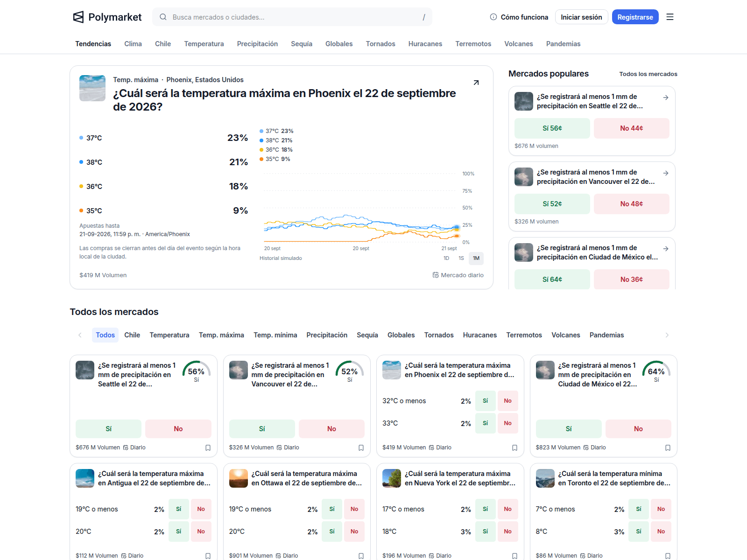
Task: Click arrow icon on Seattle popular market
Action: [x=666, y=98]
